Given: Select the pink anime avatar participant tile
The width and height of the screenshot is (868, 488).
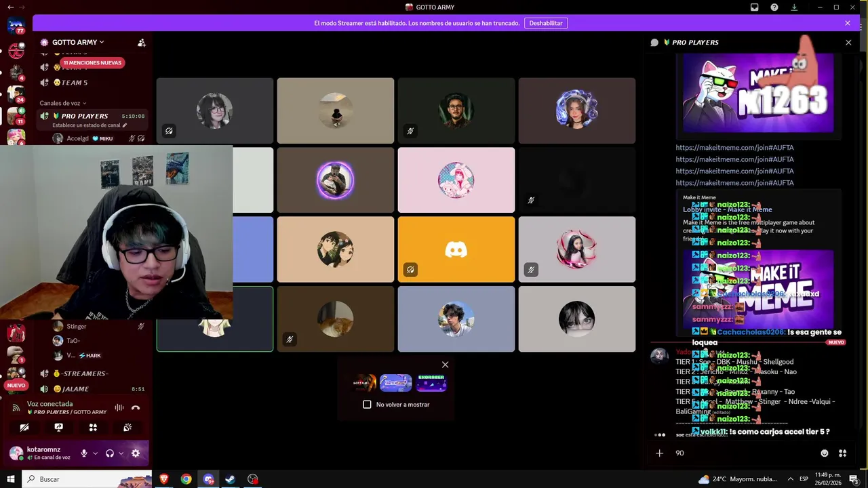Looking at the screenshot, I should click(456, 180).
